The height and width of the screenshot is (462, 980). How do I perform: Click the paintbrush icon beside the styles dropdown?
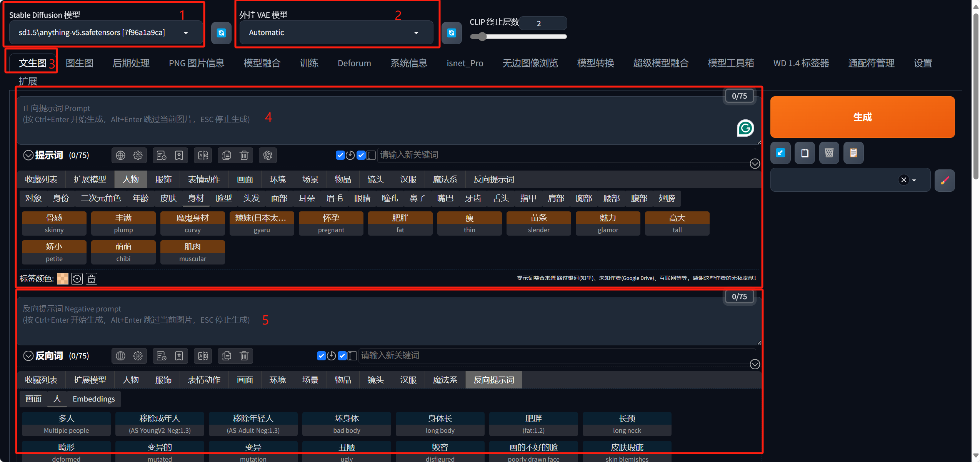pos(945,180)
